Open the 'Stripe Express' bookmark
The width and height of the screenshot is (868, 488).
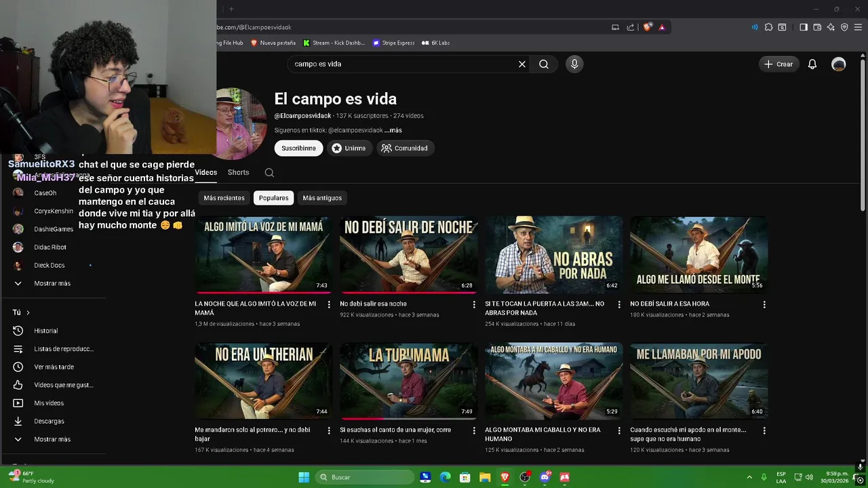[393, 43]
